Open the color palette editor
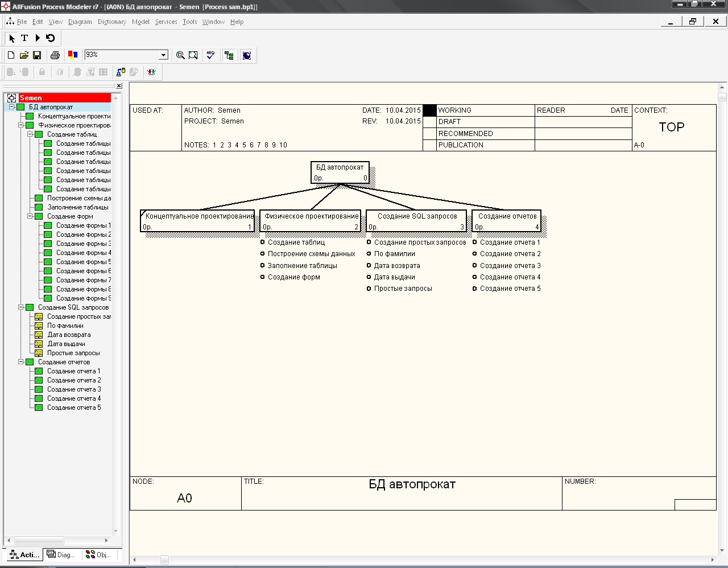The height and width of the screenshot is (568, 728). pos(73,55)
